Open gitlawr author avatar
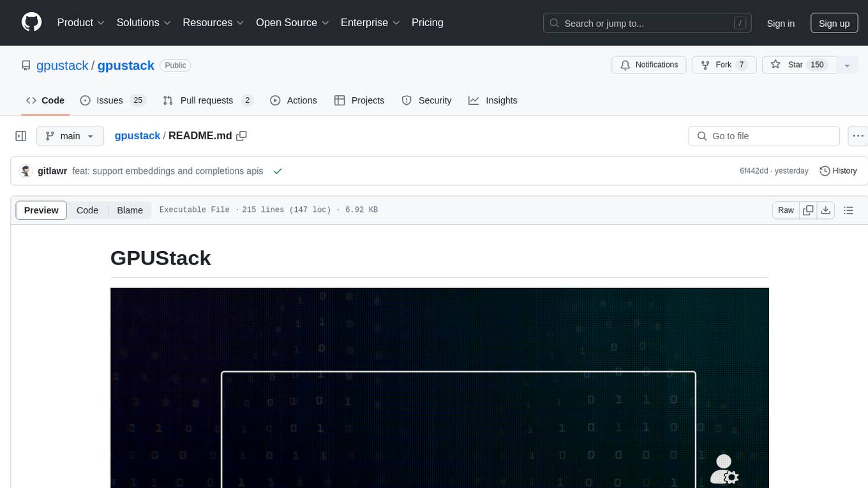Screen dimensions: 868x488 [26, 171]
